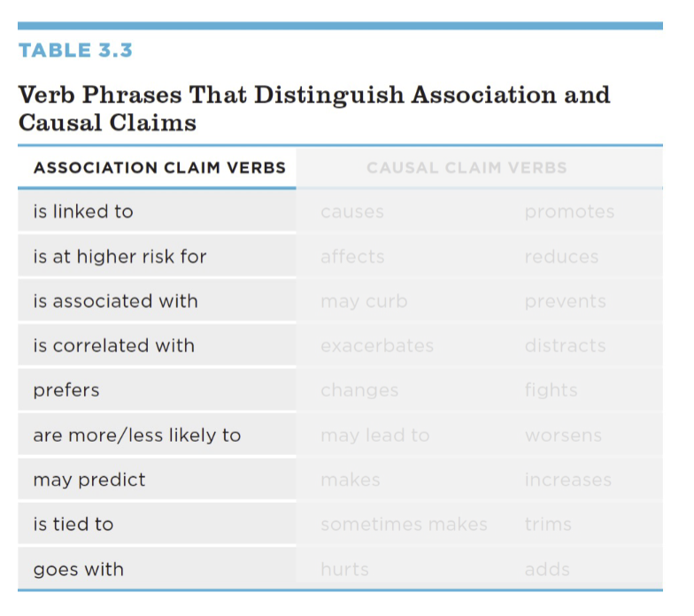Select the "is linked to" cell

pos(83,212)
